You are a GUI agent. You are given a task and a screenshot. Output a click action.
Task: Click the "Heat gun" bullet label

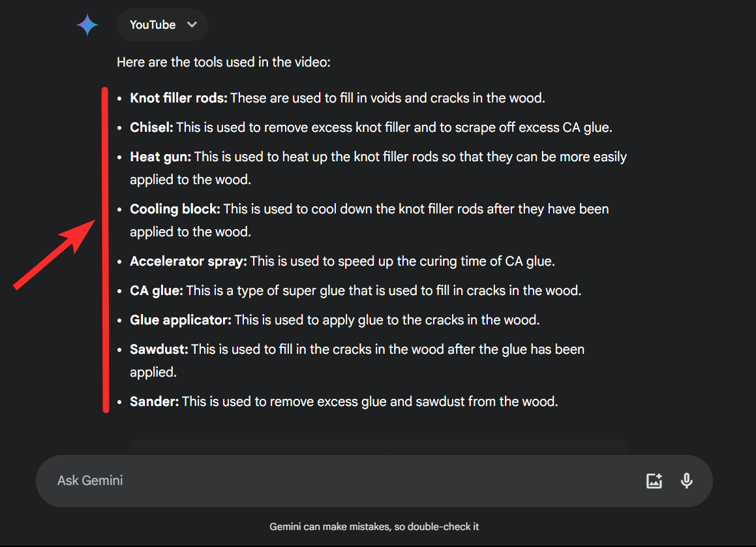[160, 157]
